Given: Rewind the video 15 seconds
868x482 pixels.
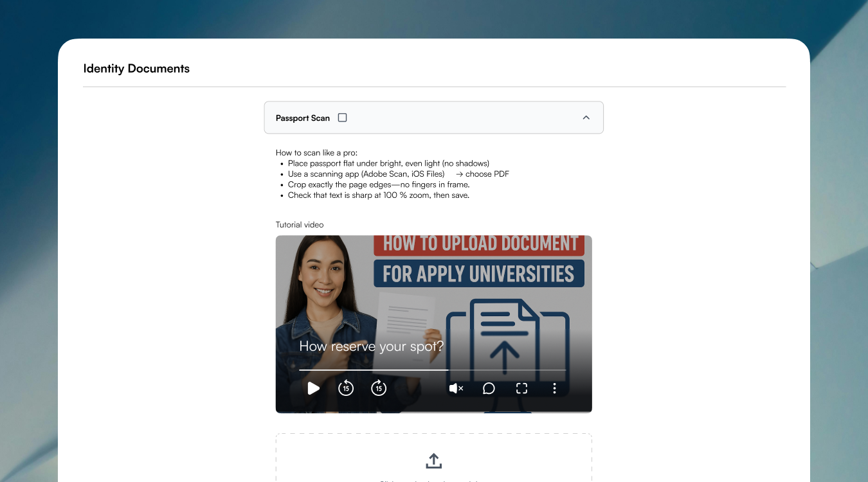Looking at the screenshot, I should point(346,388).
